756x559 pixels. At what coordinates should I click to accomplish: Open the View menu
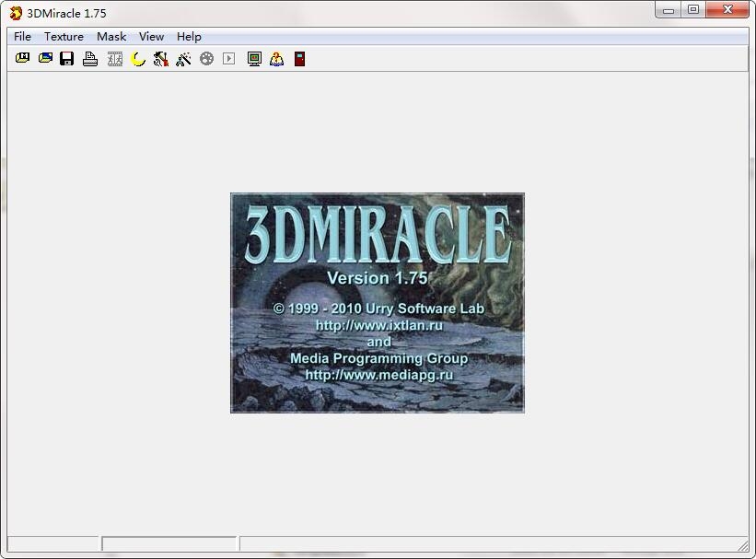click(151, 37)
